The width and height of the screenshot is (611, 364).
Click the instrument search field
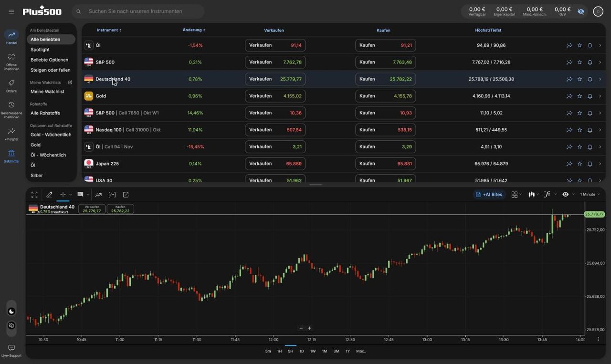click(x=138, y=11)
